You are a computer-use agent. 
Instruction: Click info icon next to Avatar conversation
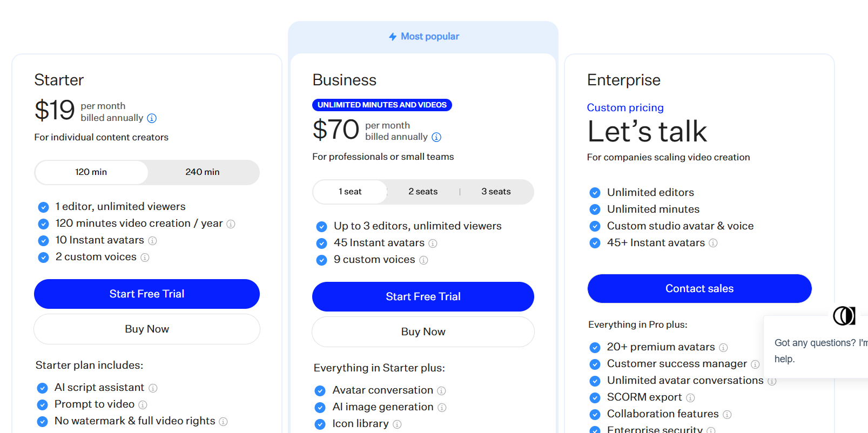[441, 391]
